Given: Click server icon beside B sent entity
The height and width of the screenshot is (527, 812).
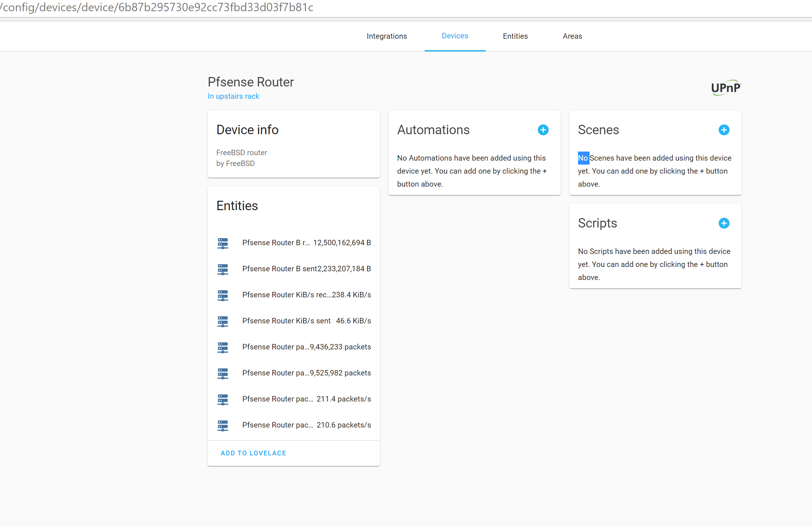Looking at the screenshot, I should coord(223,269).
